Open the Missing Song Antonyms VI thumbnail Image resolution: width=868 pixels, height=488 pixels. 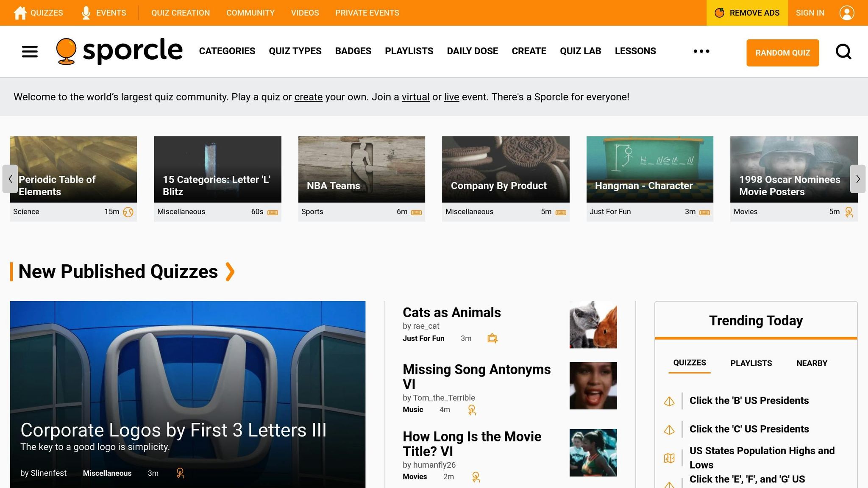click(593, 385)
